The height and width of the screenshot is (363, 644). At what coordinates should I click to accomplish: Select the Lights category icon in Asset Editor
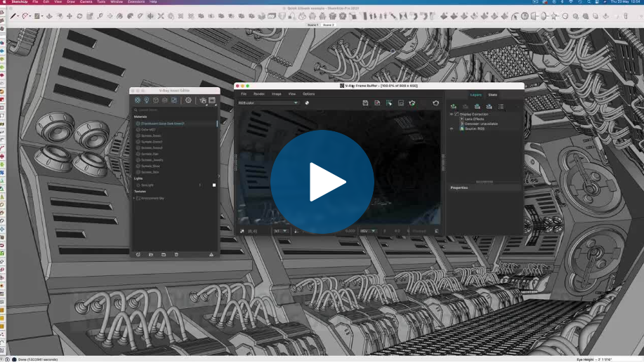click(x=147, y=100)
